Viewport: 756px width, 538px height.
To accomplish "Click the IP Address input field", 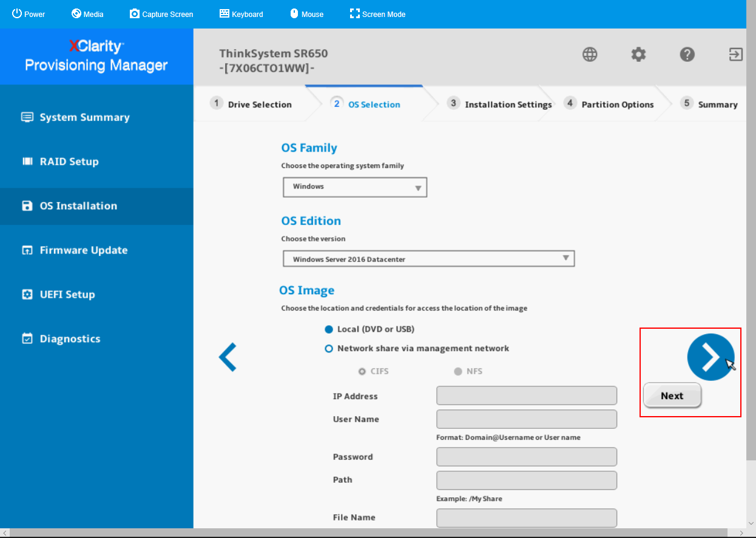I will pos(527,395).
